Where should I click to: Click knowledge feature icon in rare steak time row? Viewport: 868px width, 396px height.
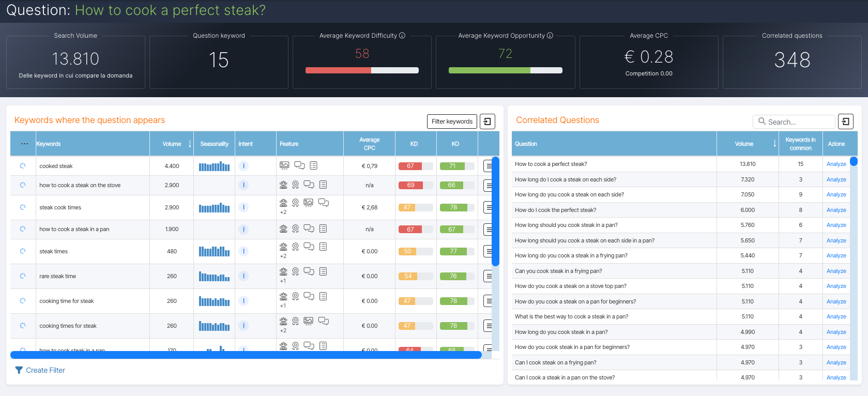(x=283, y=271)
